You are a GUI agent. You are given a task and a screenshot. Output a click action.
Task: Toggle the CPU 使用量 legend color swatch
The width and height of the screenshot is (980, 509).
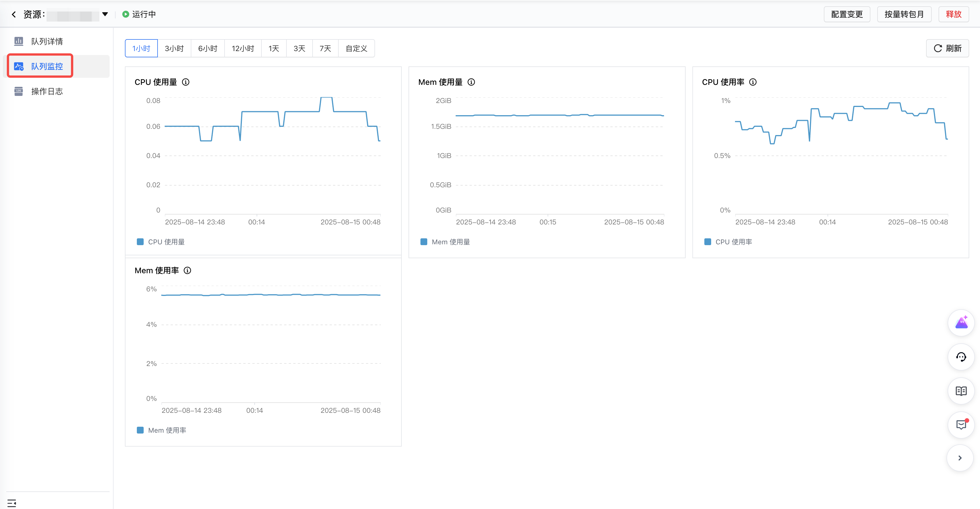pyautogui.click(x=140, y=242)
